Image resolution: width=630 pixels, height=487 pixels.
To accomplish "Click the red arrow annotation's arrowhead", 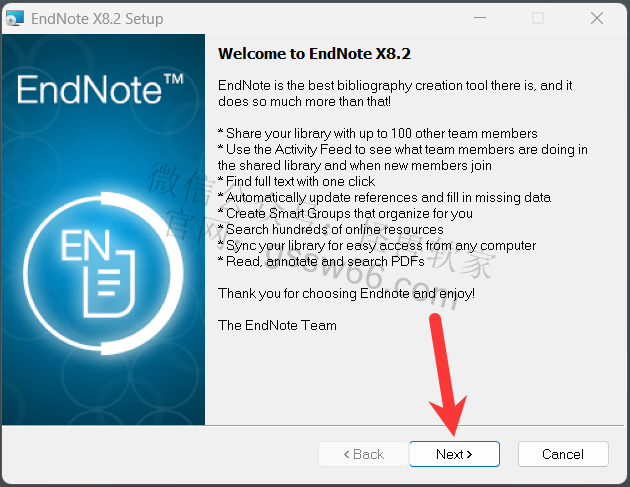I will click(450, 414).
